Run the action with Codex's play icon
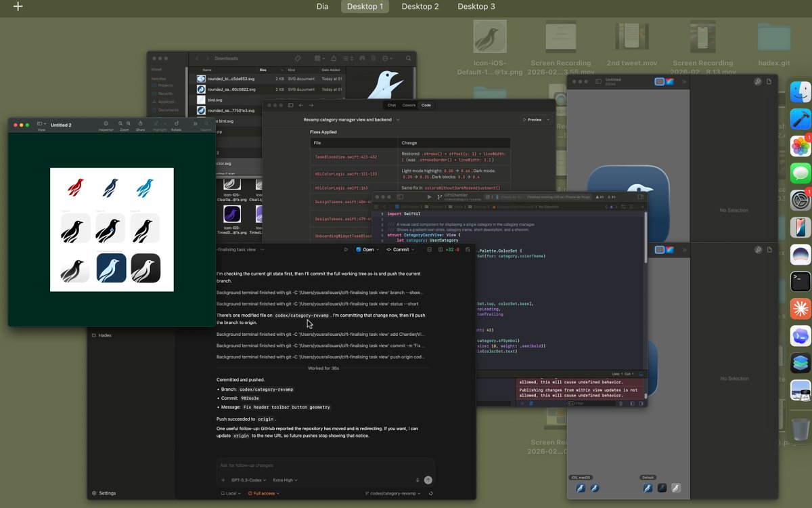This screenshot has width=812, height=508. click(x=346, y=249)
